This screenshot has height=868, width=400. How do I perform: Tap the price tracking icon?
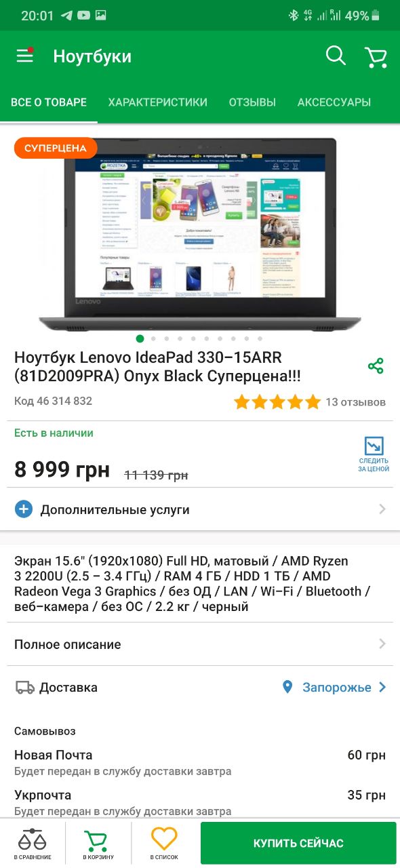pyautogui.click(x=374, y=454)
